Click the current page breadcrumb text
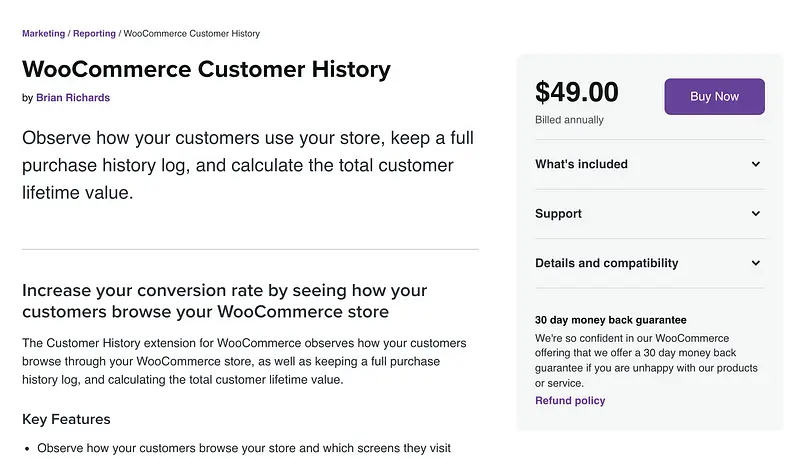The width and height of the screenshot is (800, 459). [x=192, y=34]
